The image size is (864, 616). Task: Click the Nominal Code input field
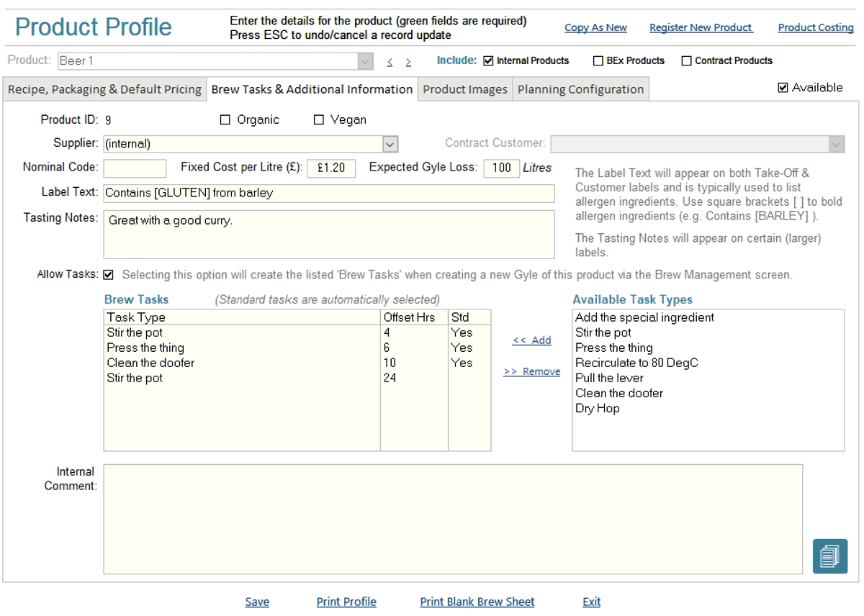[135, 168]
